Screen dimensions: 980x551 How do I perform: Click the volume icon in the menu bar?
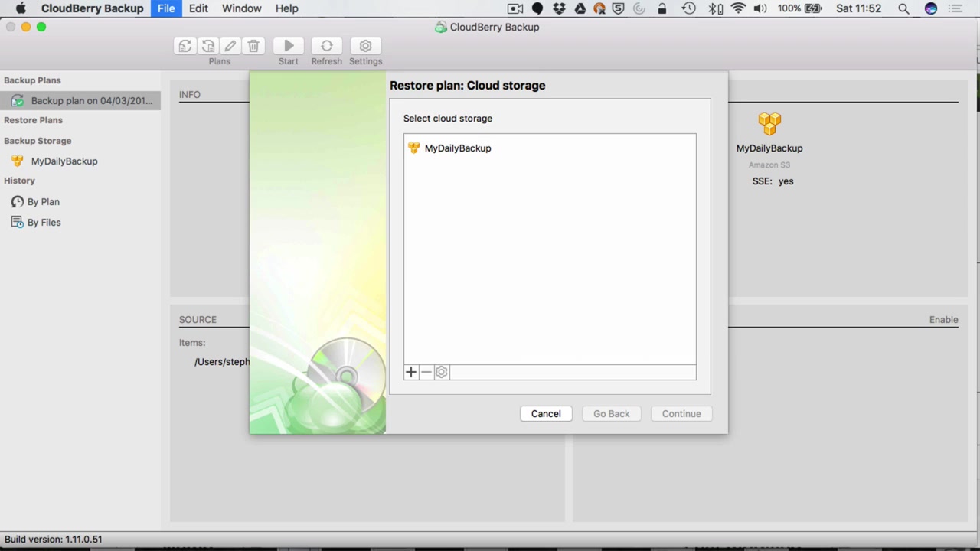(760, 8)
